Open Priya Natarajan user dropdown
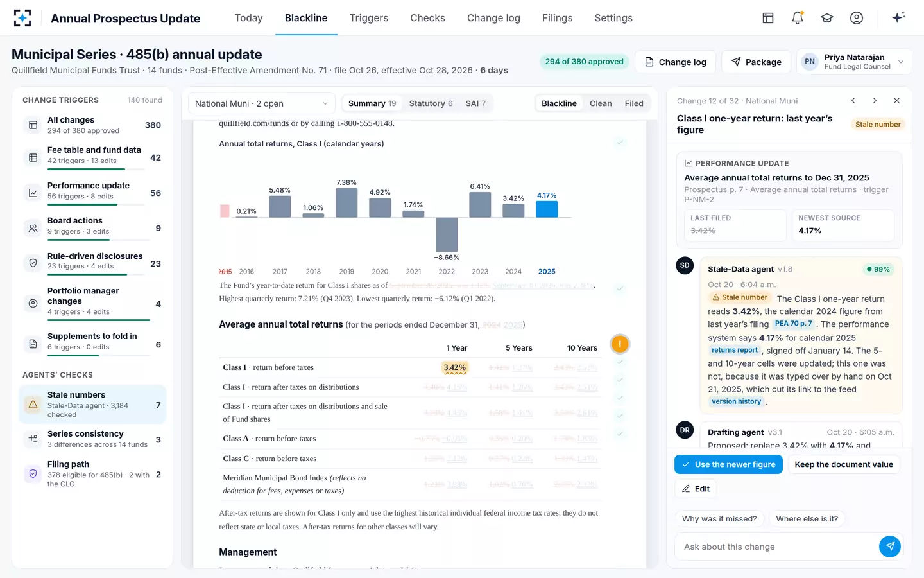924x578 pixels. 854,62
